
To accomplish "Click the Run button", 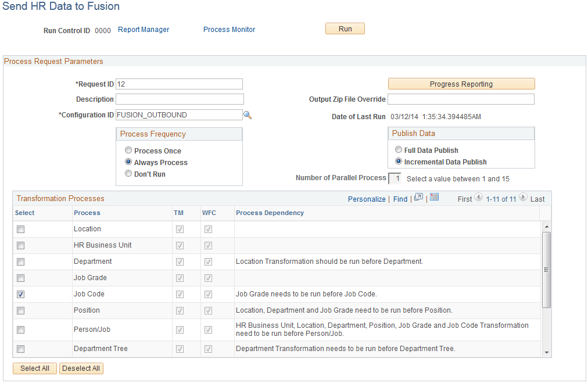I will click(345, 29).
